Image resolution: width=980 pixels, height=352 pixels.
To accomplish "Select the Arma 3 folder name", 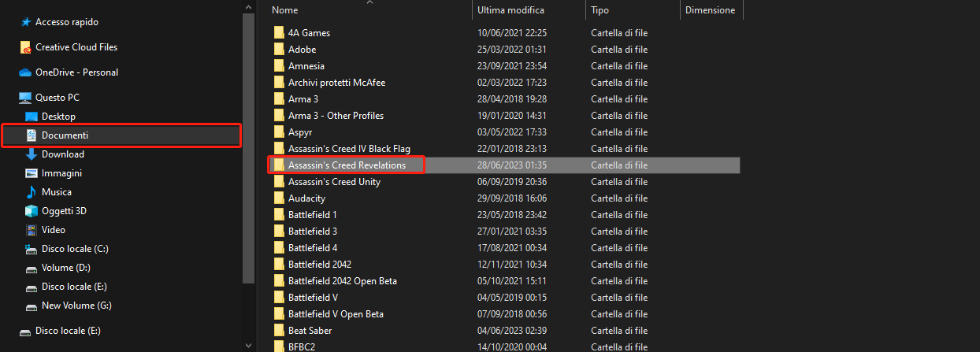I will [303, 99].
